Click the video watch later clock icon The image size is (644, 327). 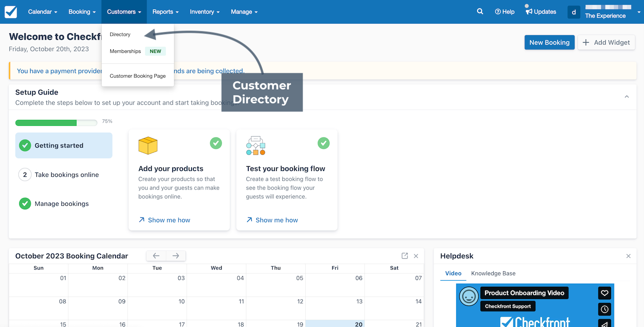(604, 309)
